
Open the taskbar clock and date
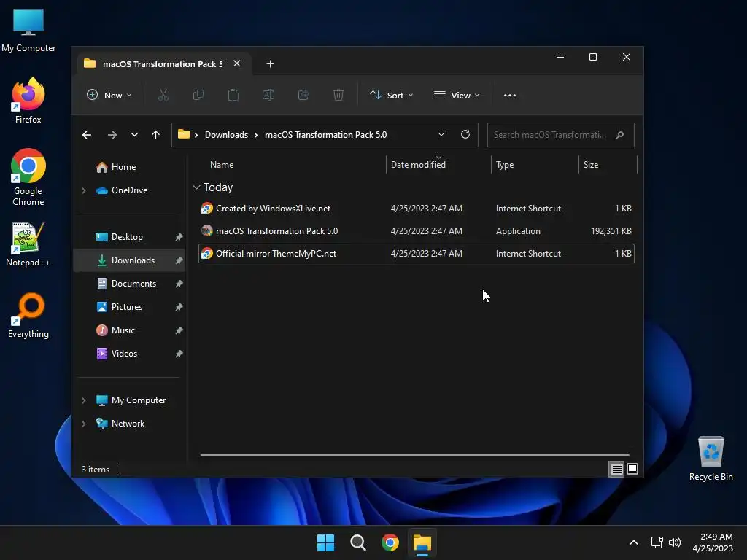coord(713,542)
